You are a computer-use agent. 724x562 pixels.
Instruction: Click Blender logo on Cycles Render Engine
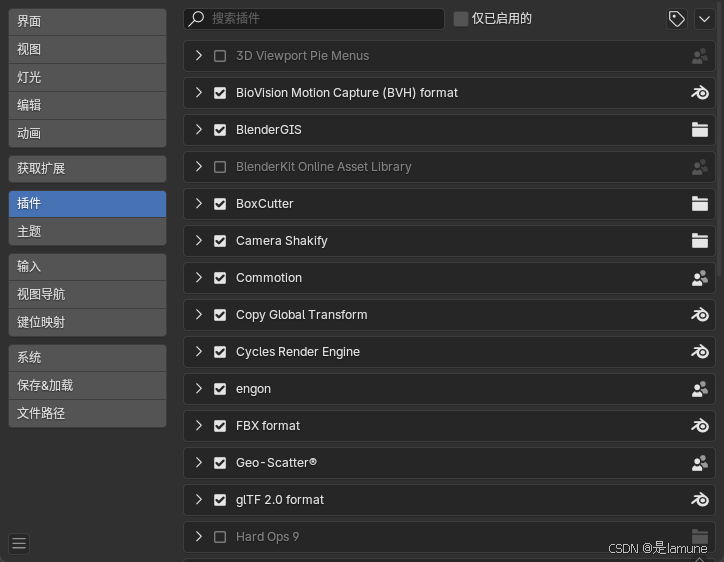click(700, 352)
